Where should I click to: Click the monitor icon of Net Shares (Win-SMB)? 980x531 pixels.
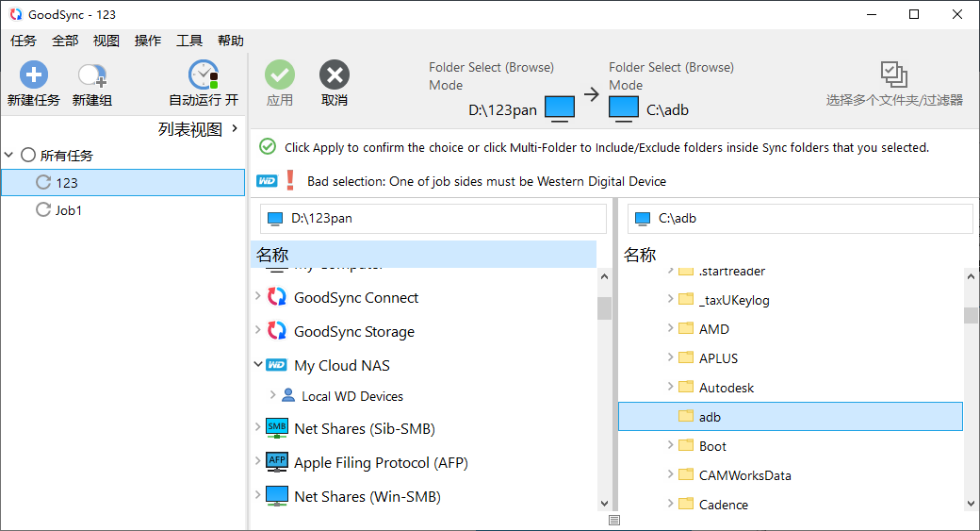[x=277, y=496]
